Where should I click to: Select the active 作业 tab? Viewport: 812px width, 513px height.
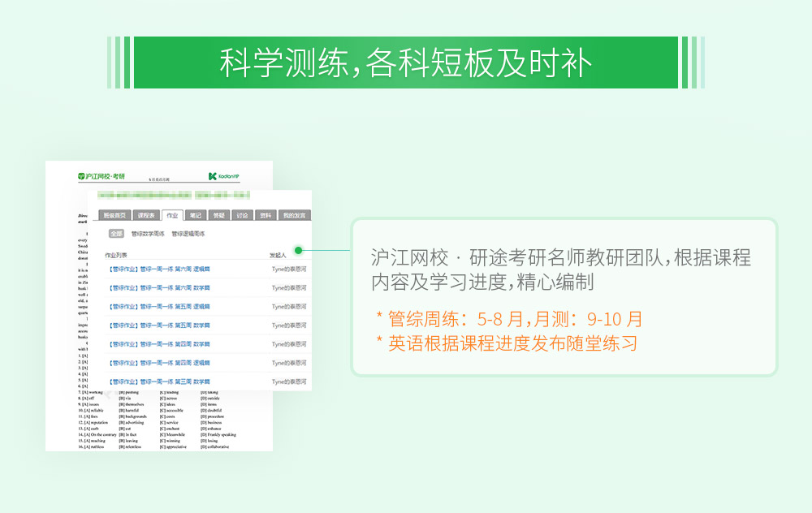171,214
